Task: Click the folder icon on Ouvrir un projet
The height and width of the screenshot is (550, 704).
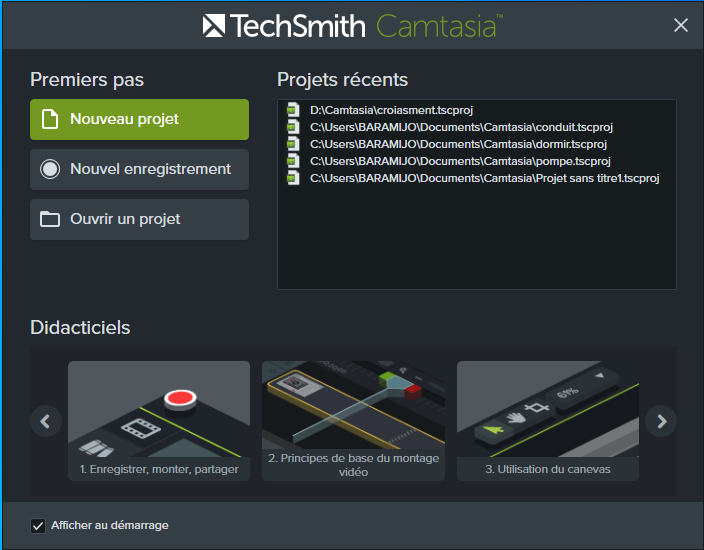Action: (x=50, y=219)
